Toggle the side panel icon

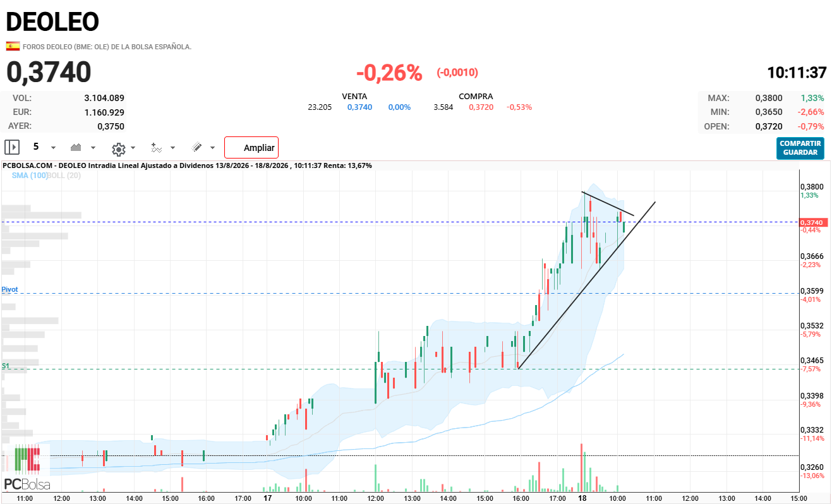point(12,147)
